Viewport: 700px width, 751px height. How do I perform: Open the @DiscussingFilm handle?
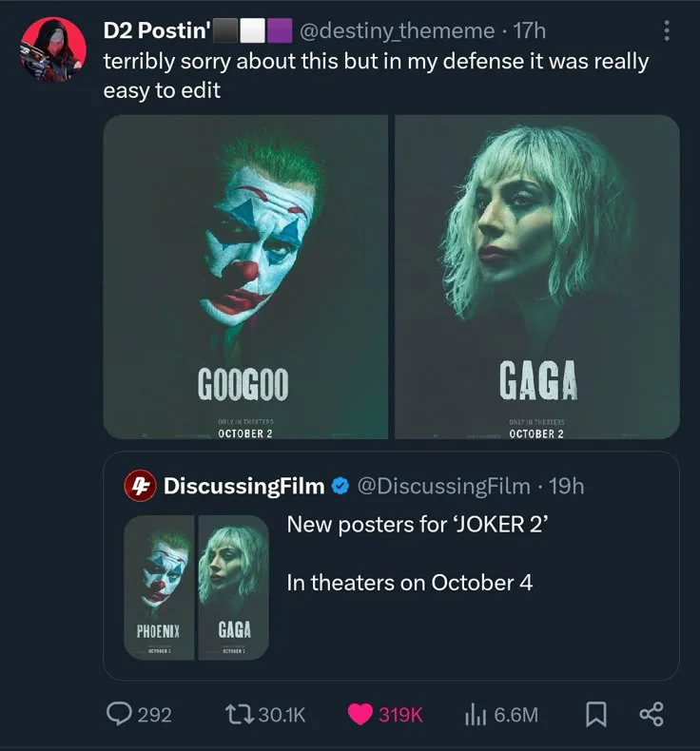pos(443,487)
